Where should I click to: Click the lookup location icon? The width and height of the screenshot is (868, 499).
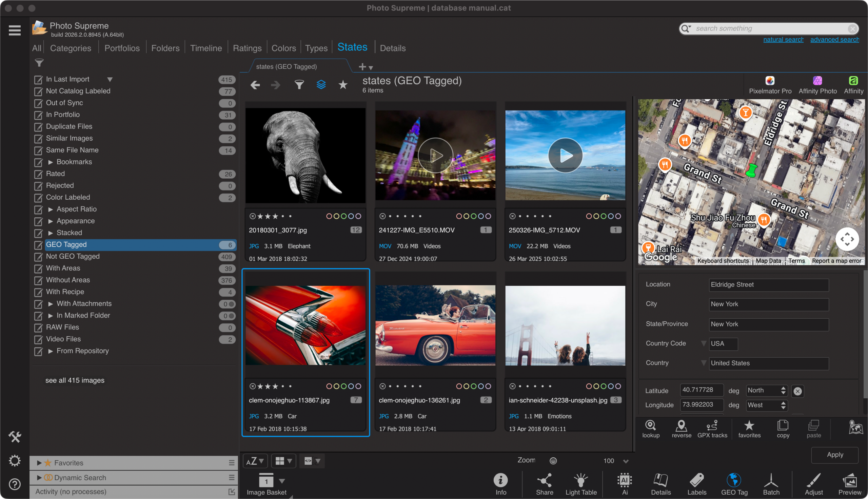651,429
